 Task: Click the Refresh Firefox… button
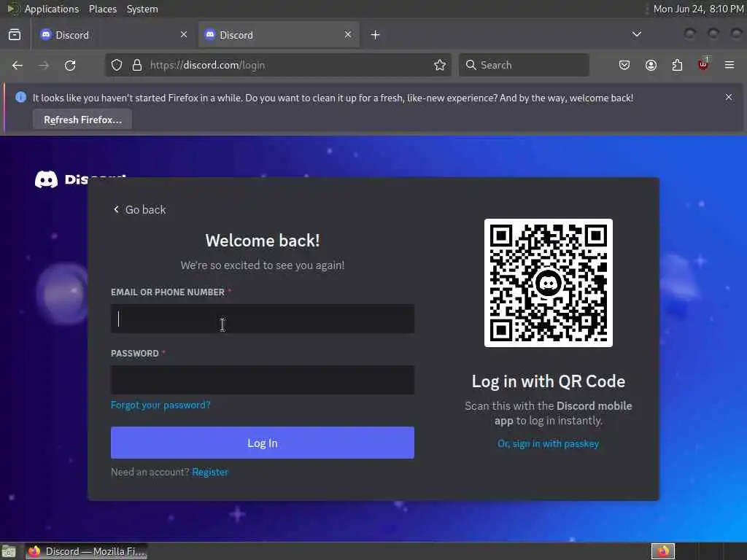[x=82, y=120]
